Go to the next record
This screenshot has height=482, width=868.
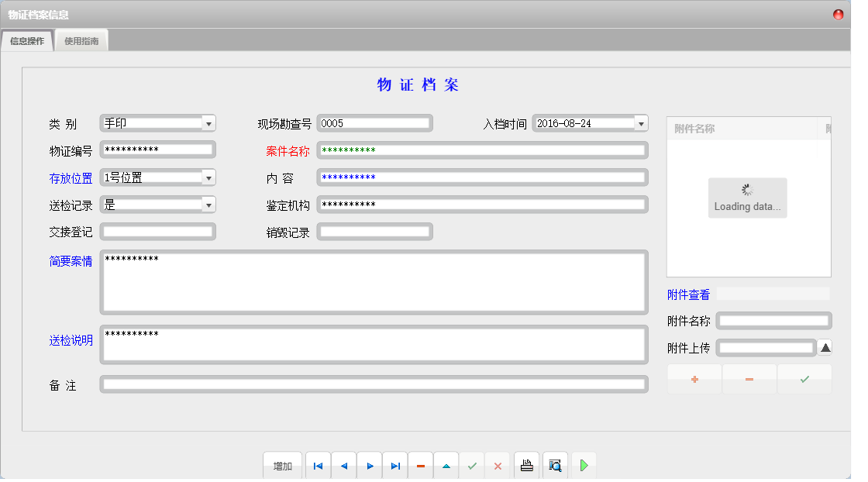coord(370,466)
